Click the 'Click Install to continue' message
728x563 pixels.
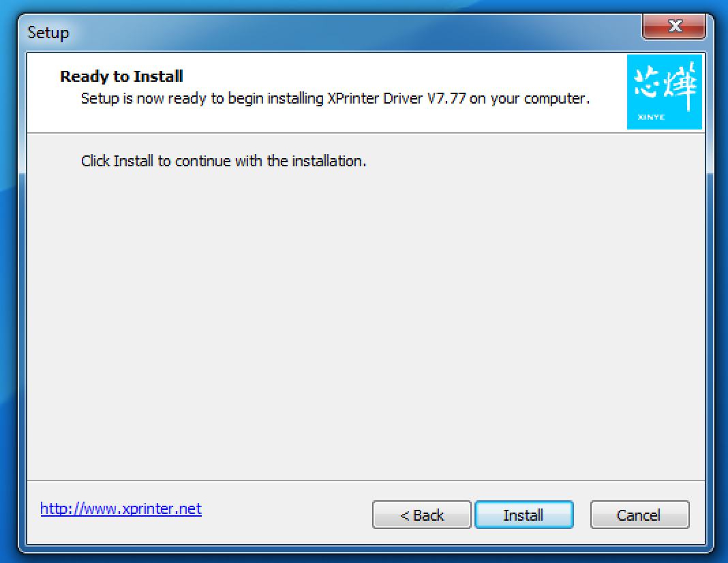[224, 161]
